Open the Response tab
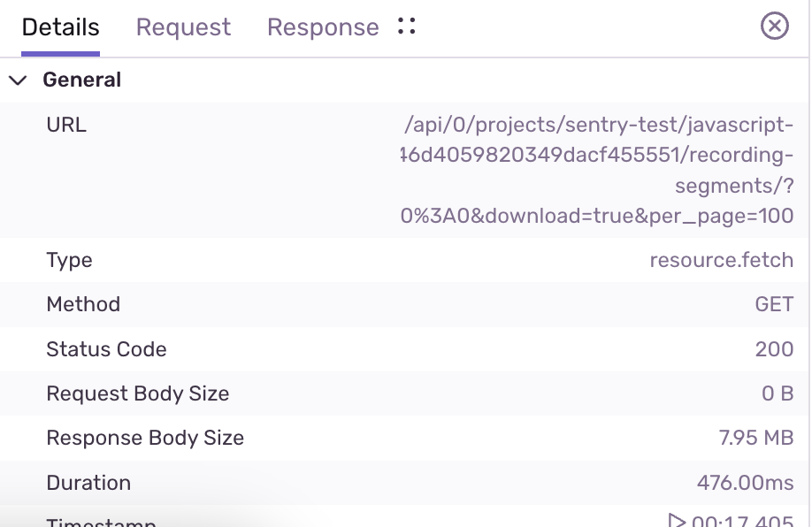This screenshot has height=527, width=812. (322, 27)
